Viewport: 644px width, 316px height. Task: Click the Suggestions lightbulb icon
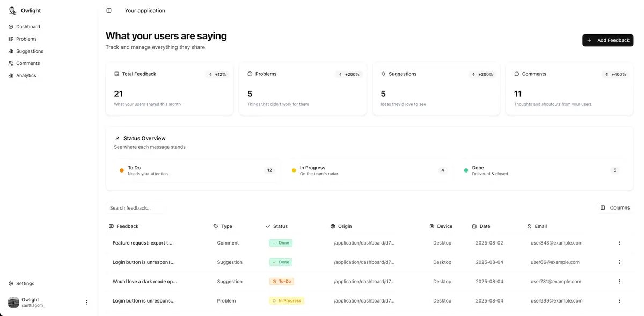point(383,74)
